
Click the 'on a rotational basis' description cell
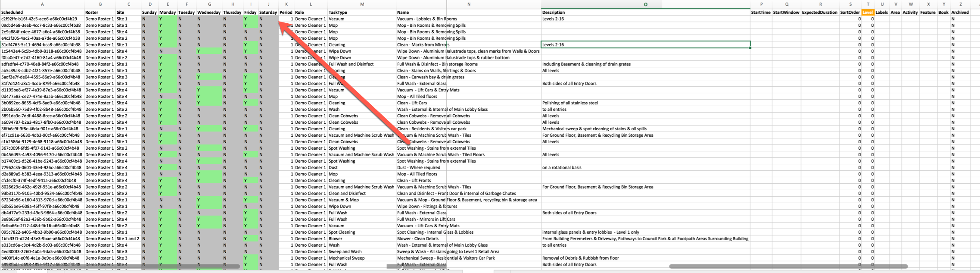click(x=562, y=167)
